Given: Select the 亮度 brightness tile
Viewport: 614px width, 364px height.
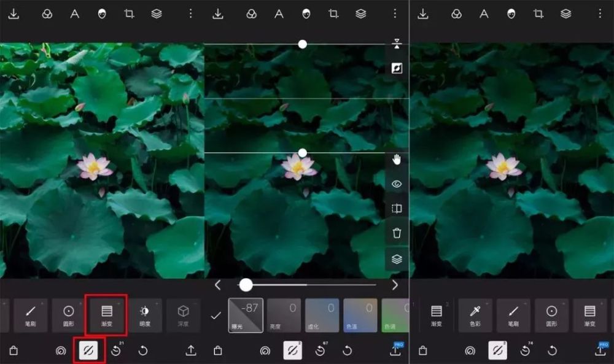Looking at the screenshot, I should pyautogui.click(x=284, y=316).
